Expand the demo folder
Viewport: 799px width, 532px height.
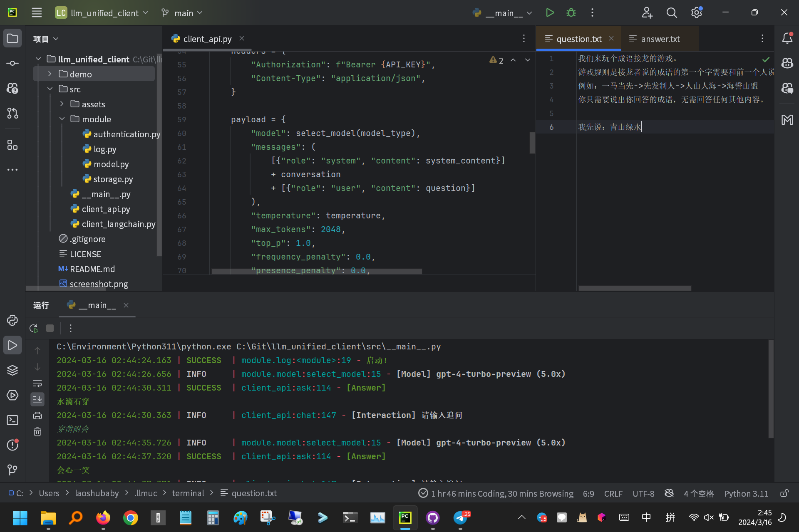tap(50, 74)
